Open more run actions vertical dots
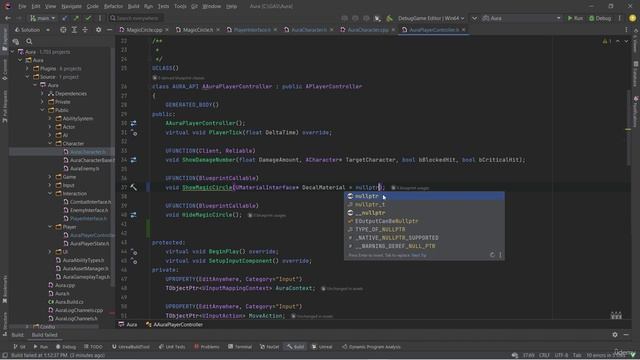Viewport: 640px width, 360px height. point(620,18)
